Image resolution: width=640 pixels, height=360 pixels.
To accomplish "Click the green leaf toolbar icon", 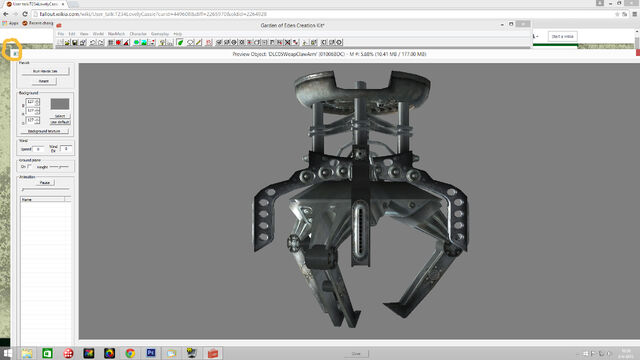I will click(x=180, y=42).
